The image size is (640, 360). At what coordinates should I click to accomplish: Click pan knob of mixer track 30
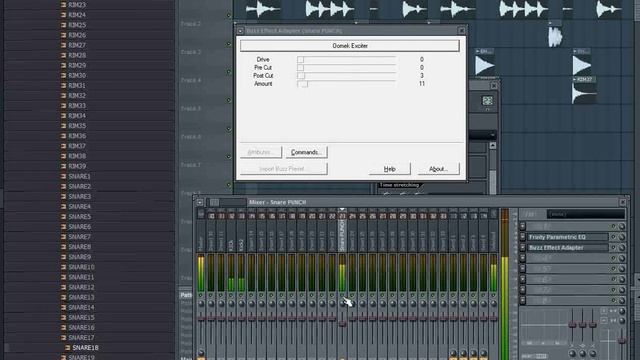tap(413, 303)
